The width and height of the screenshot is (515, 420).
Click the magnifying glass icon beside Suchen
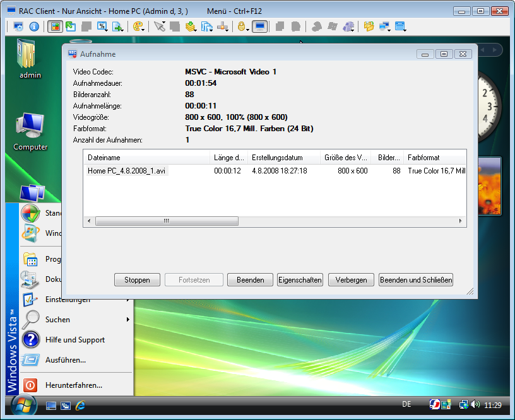click(31, 320)
